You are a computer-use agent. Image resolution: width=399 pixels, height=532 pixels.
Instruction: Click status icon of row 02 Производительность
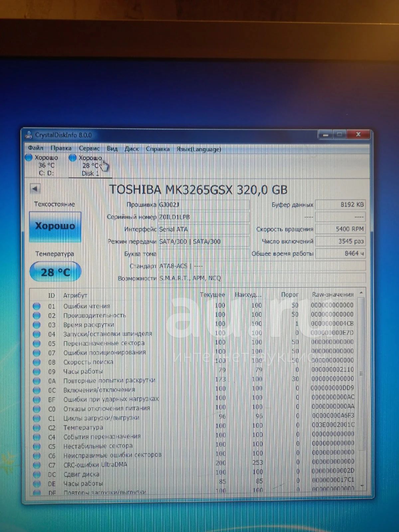click(x=37, y=316)
